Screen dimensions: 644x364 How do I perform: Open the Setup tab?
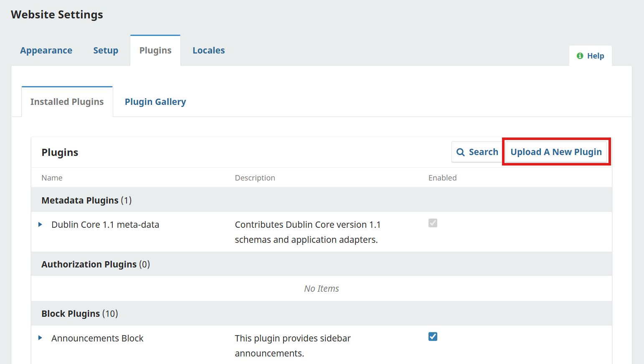pos(106,51)
